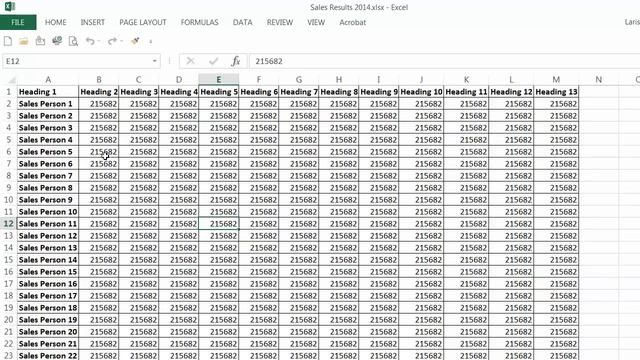Click the Heading 1 cell

48,92
